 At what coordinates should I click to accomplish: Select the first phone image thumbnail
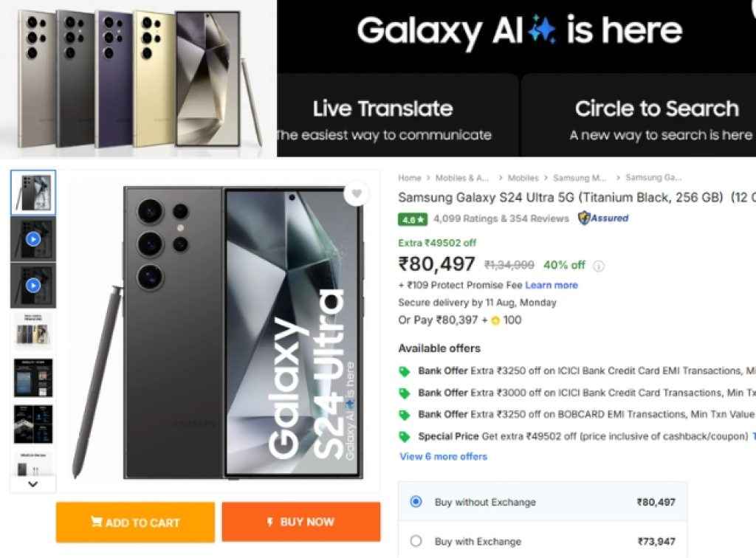click(x=32, y=193)
